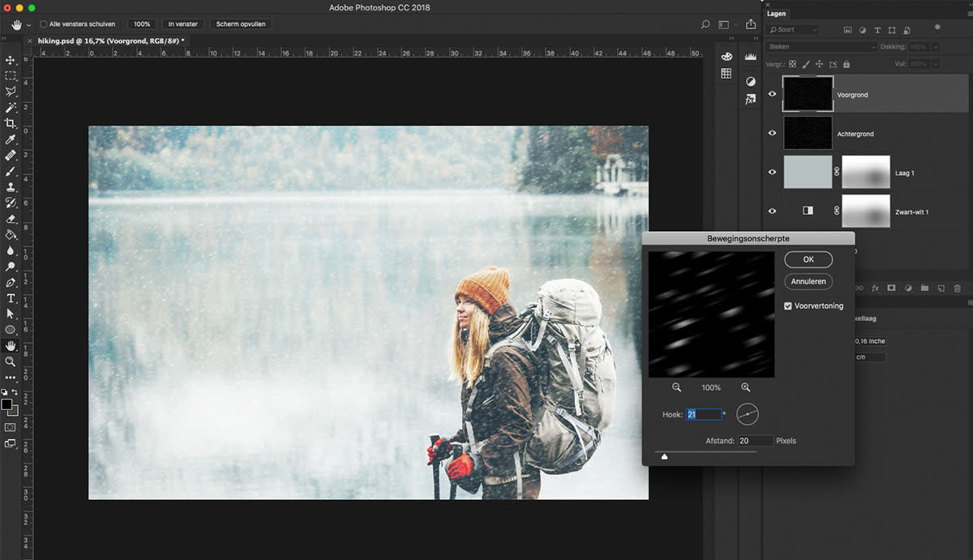Image resolution: width=973 pixels, height=560 pixels.
Task: Select the hiking.psd document tab
Action: click(x=111, y=41)
